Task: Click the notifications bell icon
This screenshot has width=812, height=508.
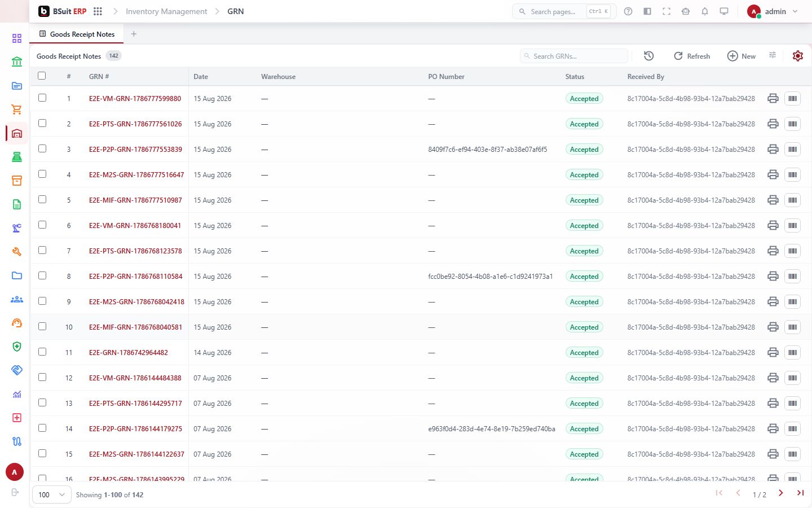Action: 705,11
